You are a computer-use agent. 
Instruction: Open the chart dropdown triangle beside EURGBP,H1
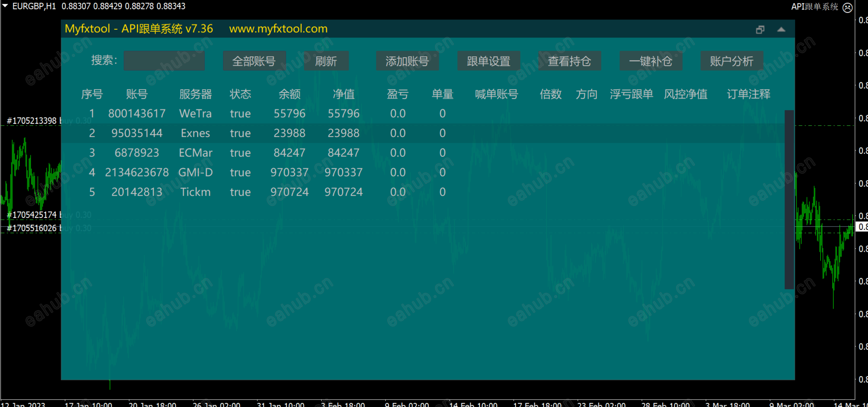click(5, 6)
